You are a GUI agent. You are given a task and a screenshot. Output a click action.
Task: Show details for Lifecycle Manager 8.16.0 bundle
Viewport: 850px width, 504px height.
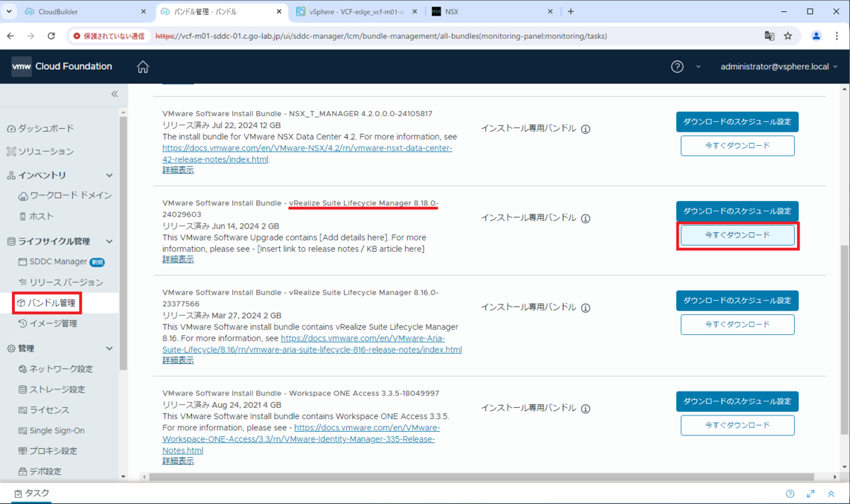pyautogui.click(x=178, y=360)
